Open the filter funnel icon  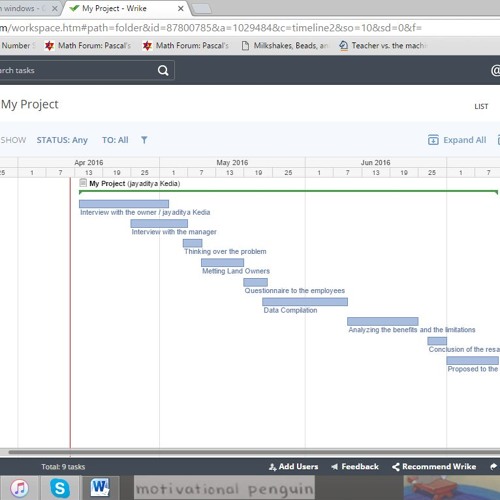click(x=144, y=140)
